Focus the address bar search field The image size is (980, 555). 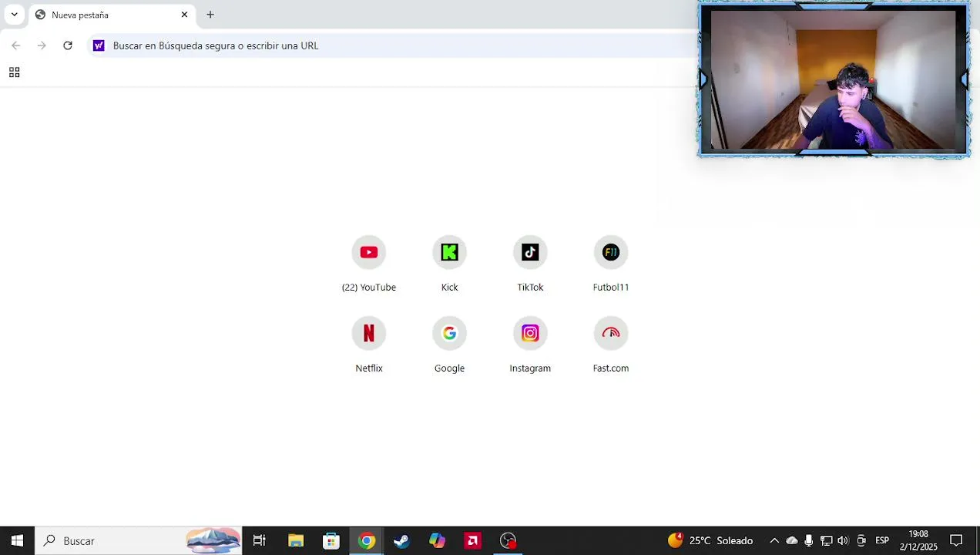click(x=393, y=45)
